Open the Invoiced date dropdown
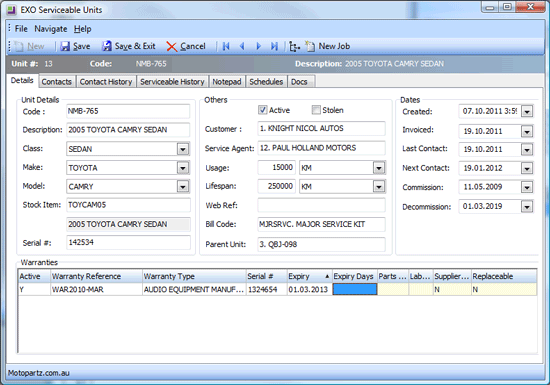 coord(527,131)
